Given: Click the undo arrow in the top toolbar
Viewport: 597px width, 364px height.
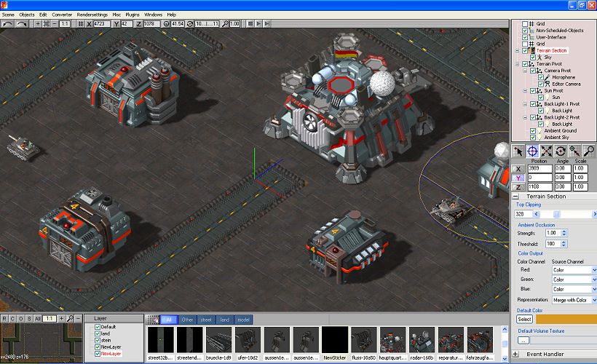Looking at the screenshot, I should [x=7, y=23].
